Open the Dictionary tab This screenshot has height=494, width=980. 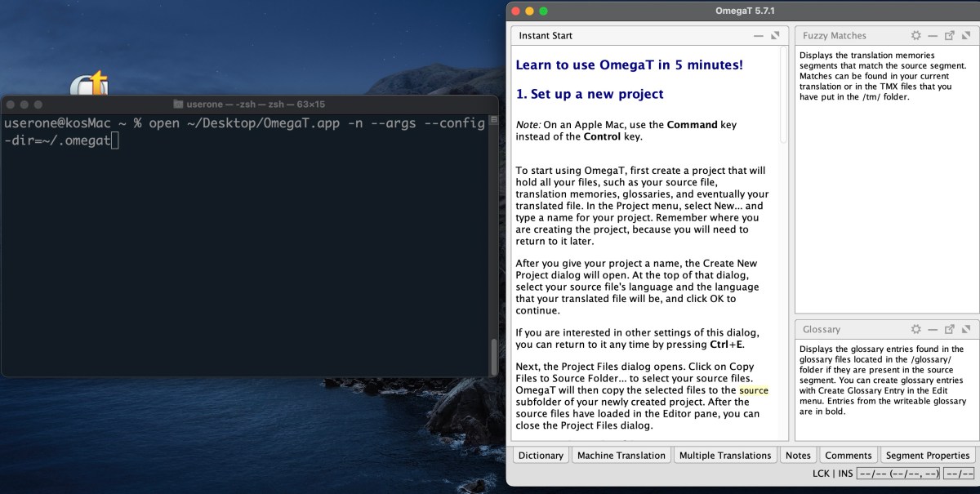(x=541, y=456)
